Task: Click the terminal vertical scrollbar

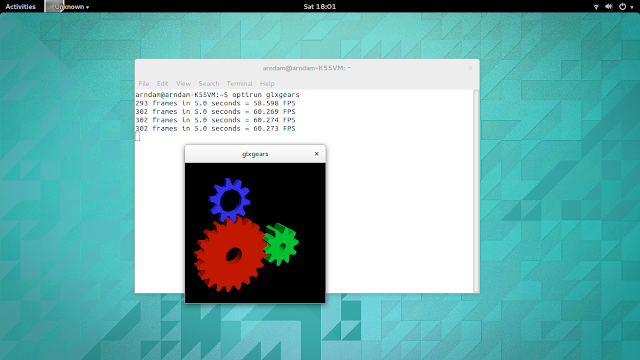Action: click(476, 191)
